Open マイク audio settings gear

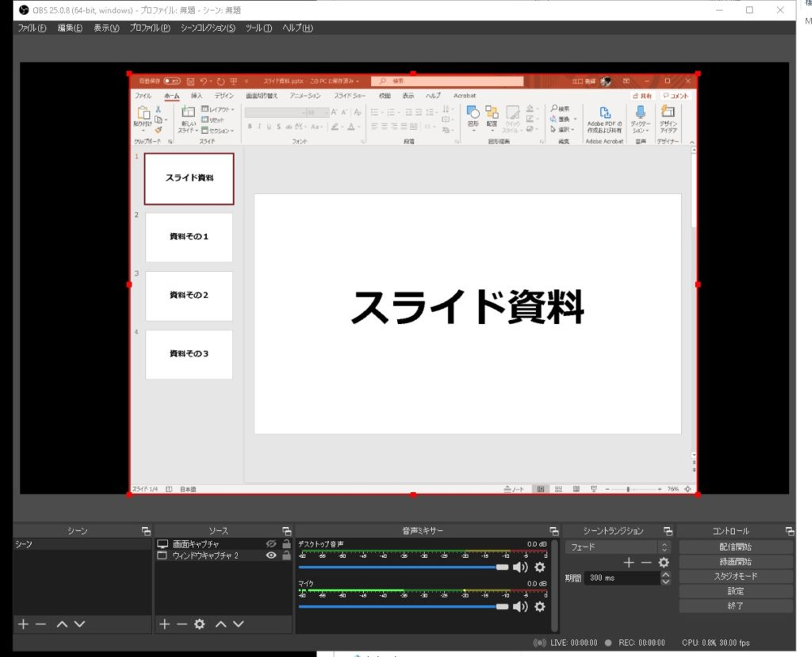tap(540, 606)
